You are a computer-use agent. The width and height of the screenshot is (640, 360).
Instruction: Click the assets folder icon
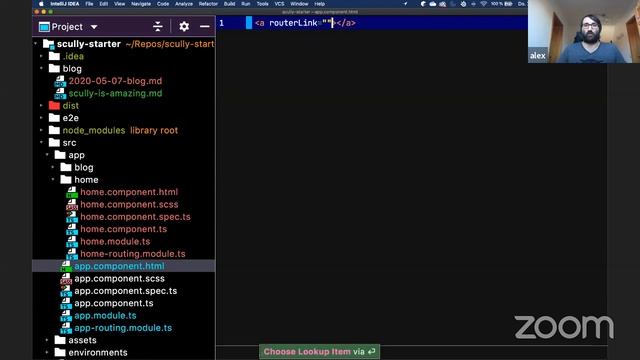coord(60,340)
